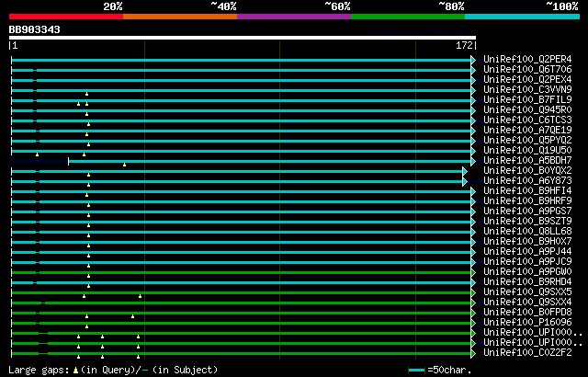Click the UniRef100_B9SZT9 label

click(x=527, y=222)
